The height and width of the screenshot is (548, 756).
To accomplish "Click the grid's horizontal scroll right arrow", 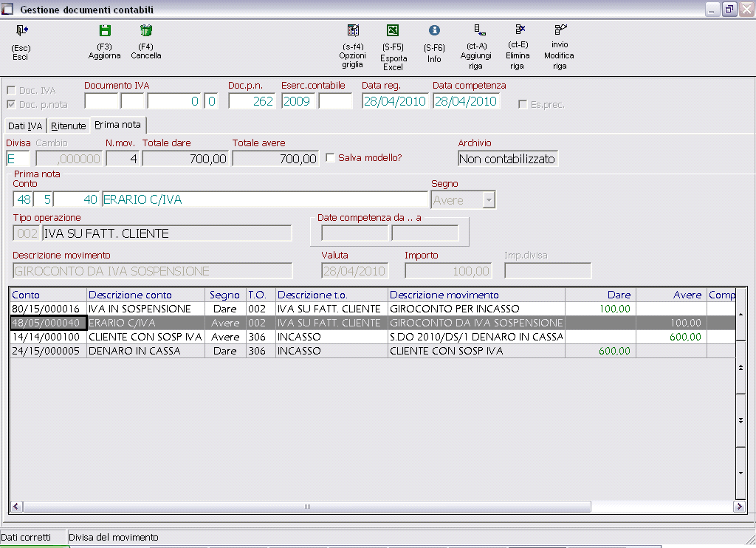I will (x=739, y=507).
